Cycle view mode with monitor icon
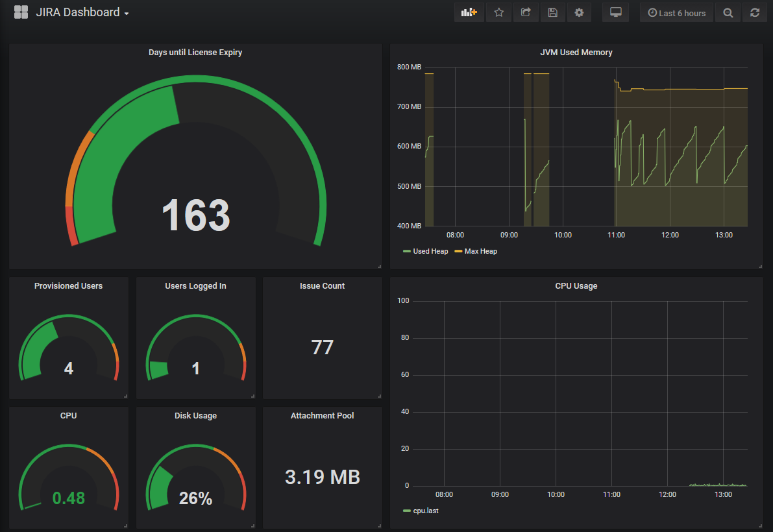773x532 pixels. point(615,12)
